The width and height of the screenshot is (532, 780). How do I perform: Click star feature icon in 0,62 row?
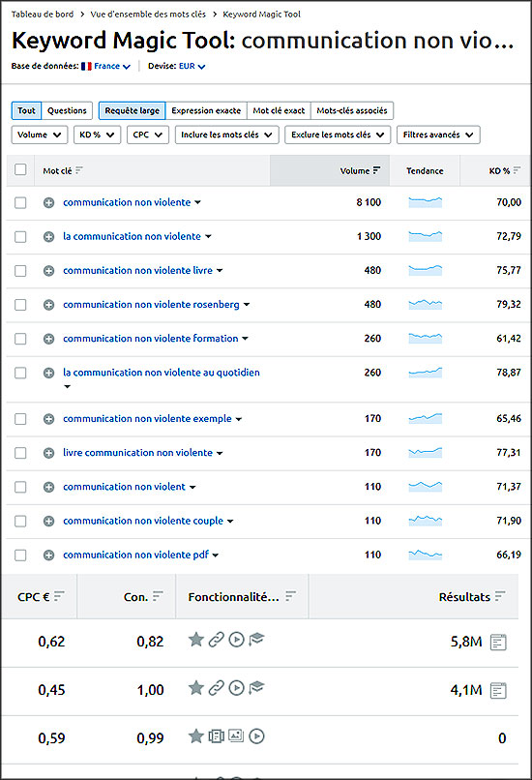tap(196, 640)
